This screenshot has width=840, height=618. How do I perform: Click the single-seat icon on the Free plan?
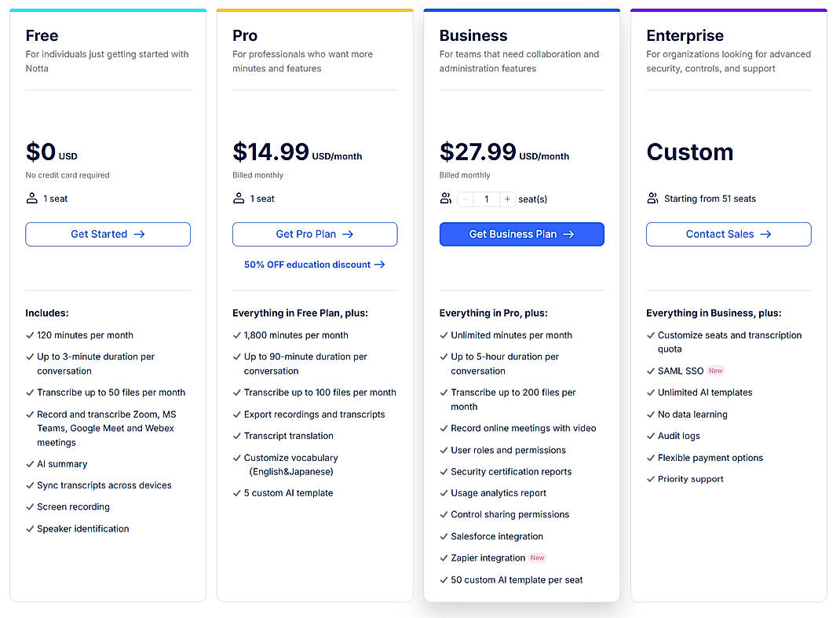30,199
